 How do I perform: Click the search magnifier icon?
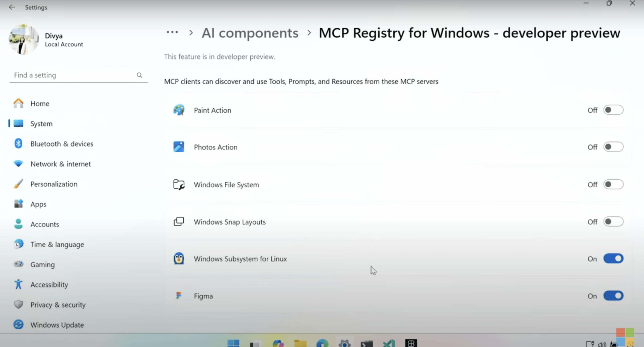[139, 75]
